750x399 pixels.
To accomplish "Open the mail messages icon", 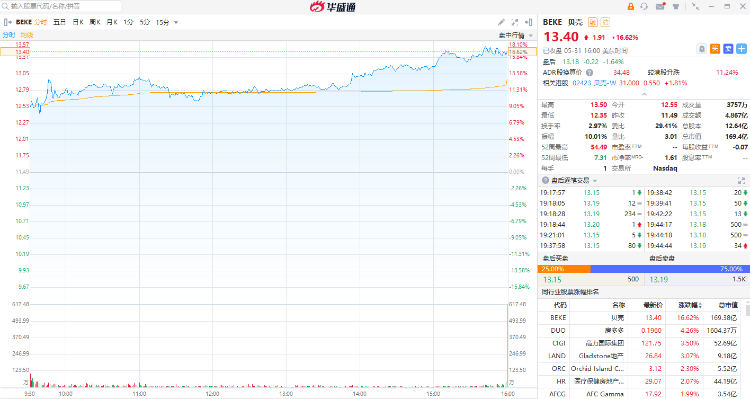I will point(661,7).
